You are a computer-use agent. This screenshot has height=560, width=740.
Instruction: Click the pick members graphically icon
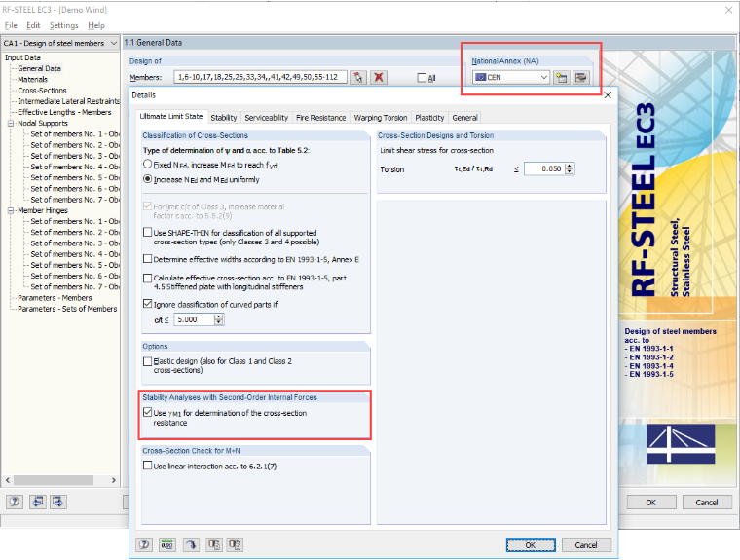click(358, 78)
